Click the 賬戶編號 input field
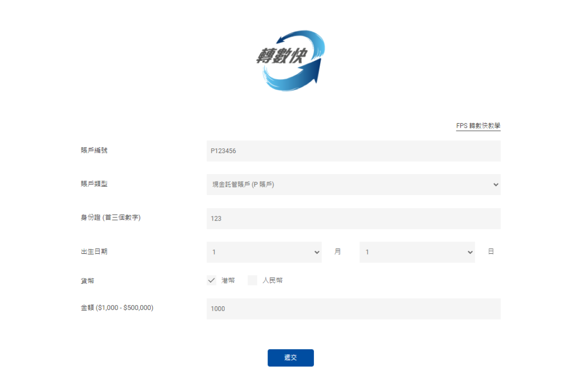Viewport: 578px width, 392px height. click(x=353, y=151)
